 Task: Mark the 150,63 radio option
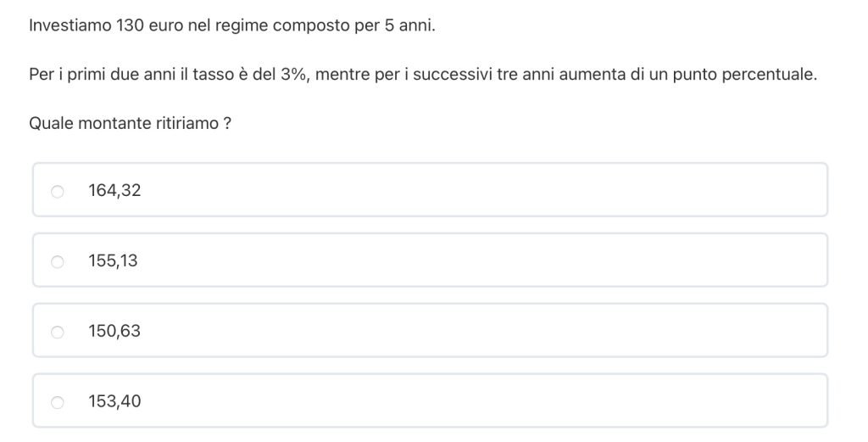coord(58,333)
